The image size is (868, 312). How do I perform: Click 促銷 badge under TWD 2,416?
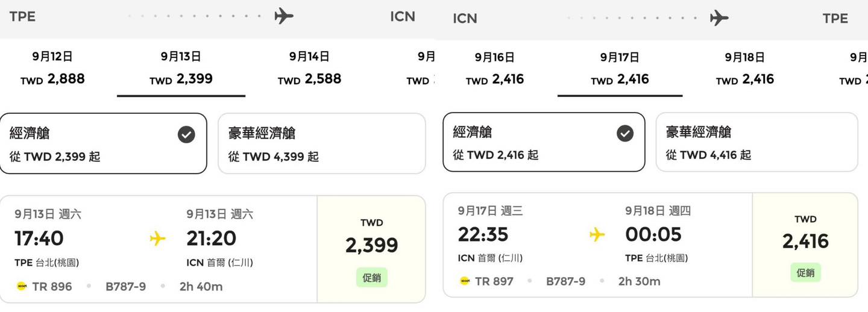pos(805,273)
